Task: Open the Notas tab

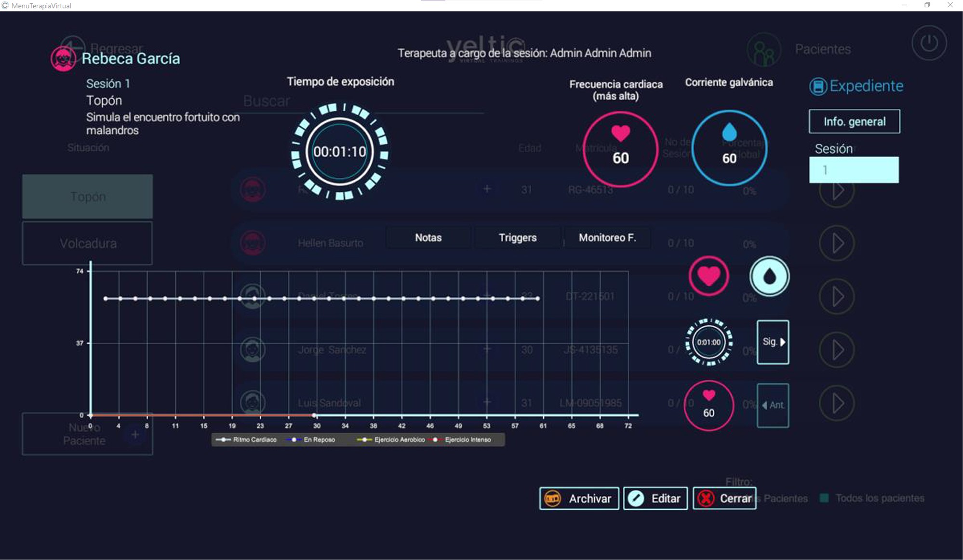Action: click(x=428, y=238)
